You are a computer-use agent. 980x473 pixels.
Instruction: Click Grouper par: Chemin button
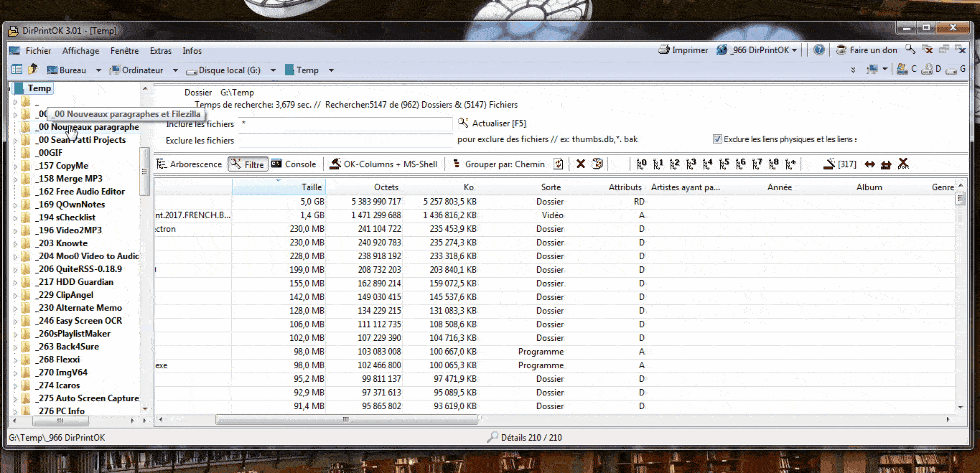(499, 164)
